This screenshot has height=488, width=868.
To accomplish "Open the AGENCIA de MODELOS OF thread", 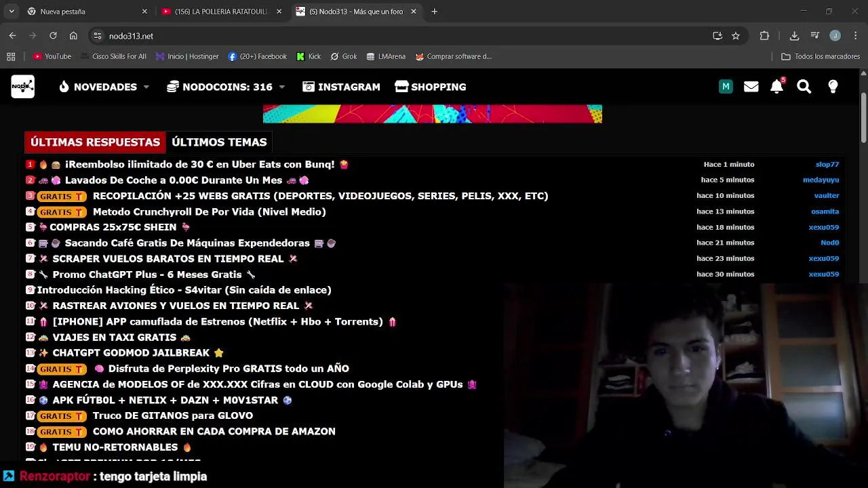I will click(257, 384).
